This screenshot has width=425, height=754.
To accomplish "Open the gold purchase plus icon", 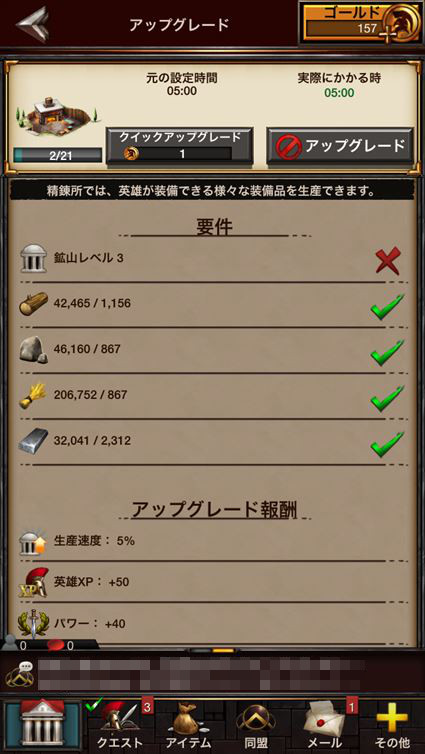I will pyautogui.click(x=386, y=35).
